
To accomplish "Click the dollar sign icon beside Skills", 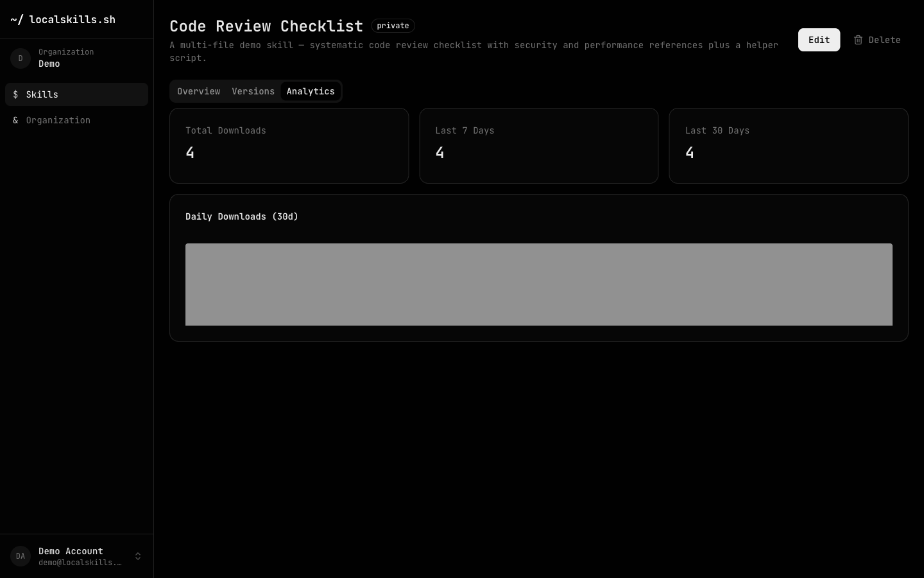I will (15, 94).
